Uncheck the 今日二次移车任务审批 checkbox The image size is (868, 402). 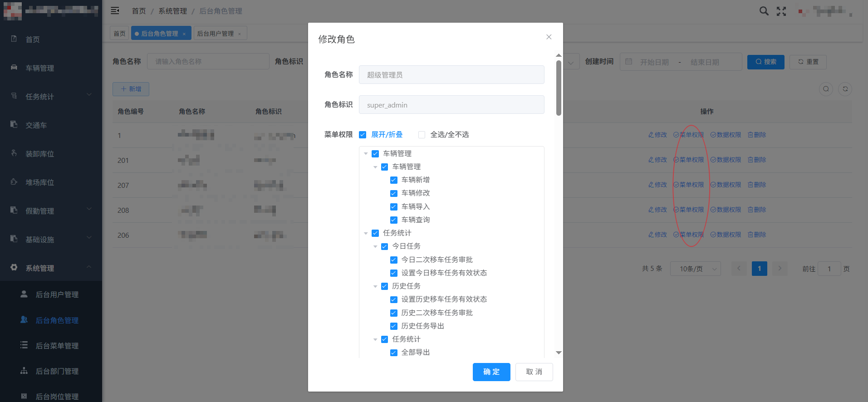(x=394, y=260)
